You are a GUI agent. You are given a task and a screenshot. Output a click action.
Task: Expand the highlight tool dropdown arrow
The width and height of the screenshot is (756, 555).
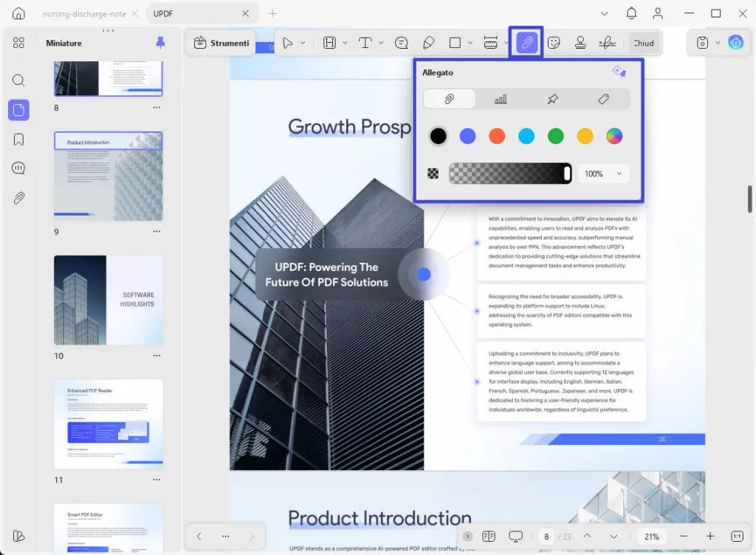coord(345,43)
